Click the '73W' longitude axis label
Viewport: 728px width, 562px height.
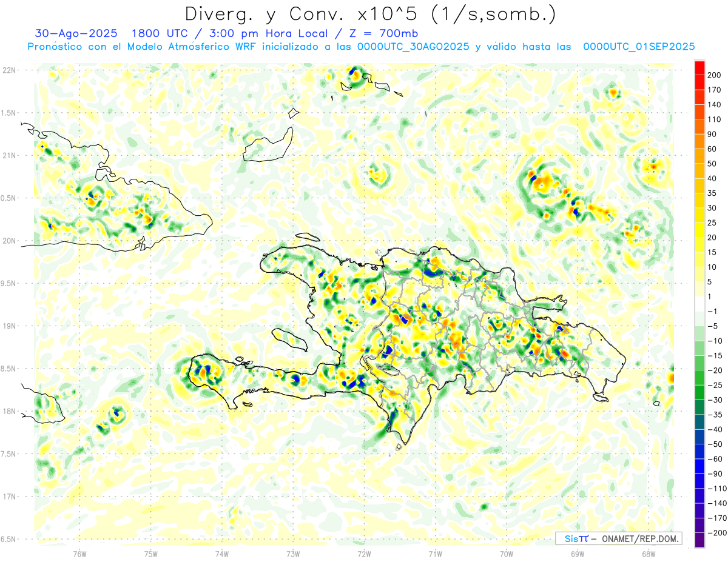pyautogui.click(x=293, y=554)
